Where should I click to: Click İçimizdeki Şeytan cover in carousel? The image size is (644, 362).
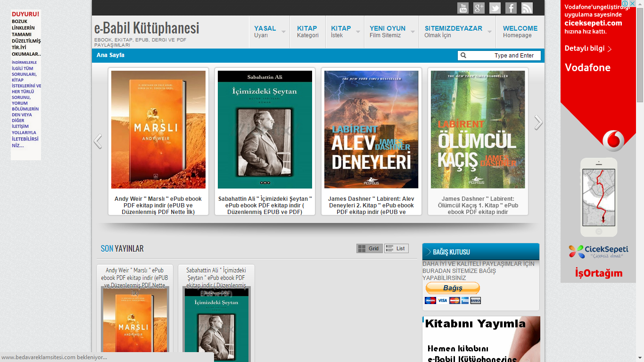pyautogui.click(x=265, y=130)
